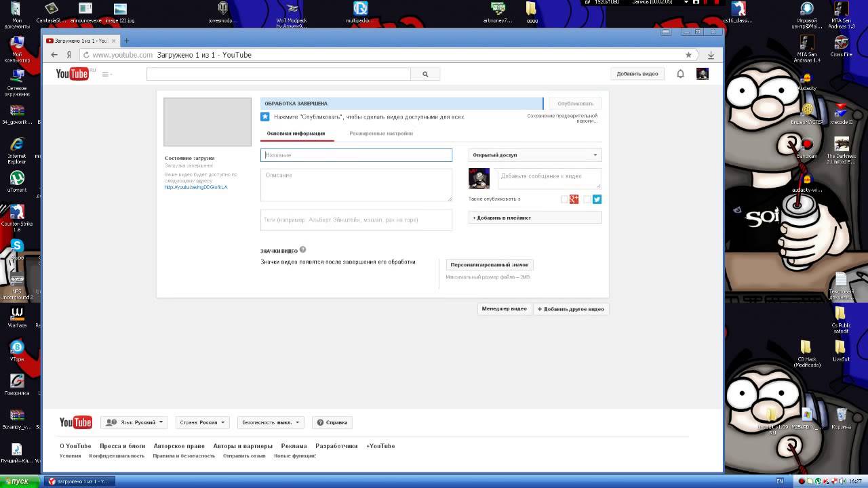
Task: Open the account avatar menu
Action: pos(703,74)
